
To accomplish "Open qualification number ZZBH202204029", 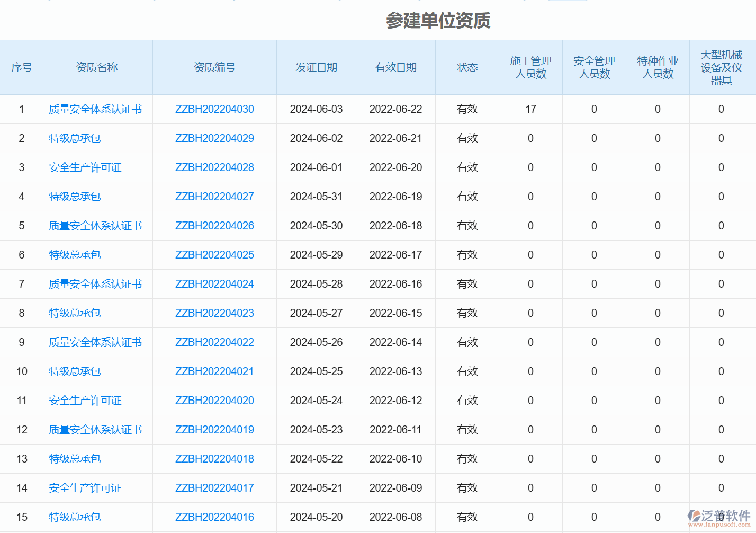I will point(214,138).
